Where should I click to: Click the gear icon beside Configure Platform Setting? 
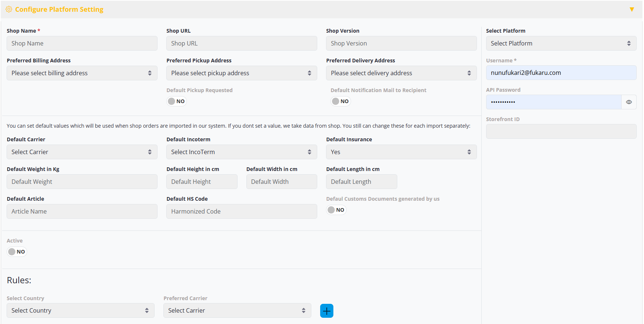click(9, 9)
